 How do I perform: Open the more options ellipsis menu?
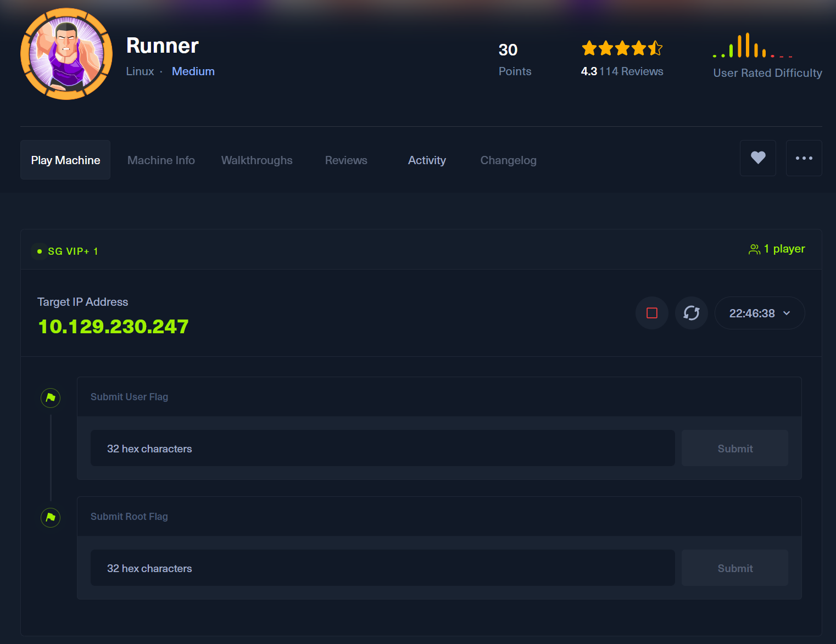804,158
